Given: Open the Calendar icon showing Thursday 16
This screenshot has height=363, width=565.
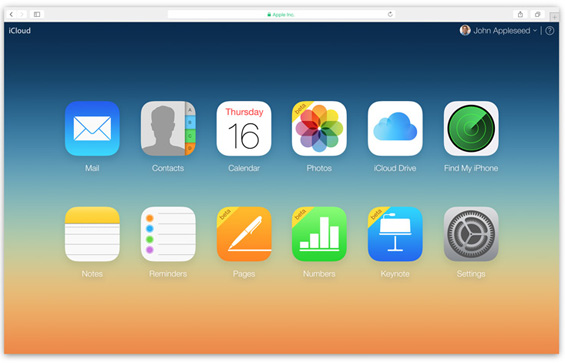Looking at the screenshot, I should click(x=244, y=128).
